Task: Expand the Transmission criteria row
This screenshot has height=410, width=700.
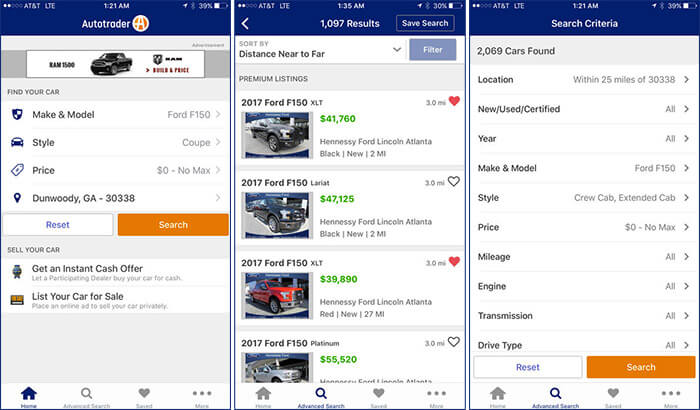Action: tap(583, 315)
